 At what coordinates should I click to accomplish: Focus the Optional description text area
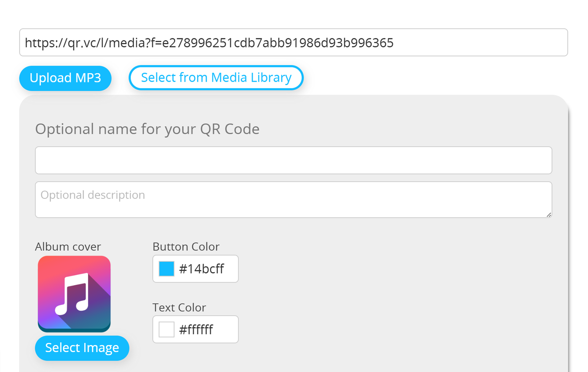pyautogui.click(x=293, y=199)
